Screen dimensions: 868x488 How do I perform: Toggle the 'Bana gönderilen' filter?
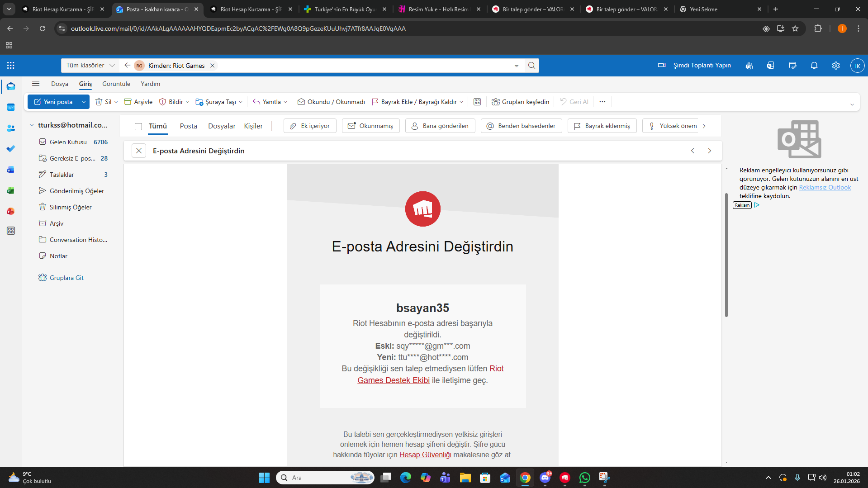(x=440, y=126)
